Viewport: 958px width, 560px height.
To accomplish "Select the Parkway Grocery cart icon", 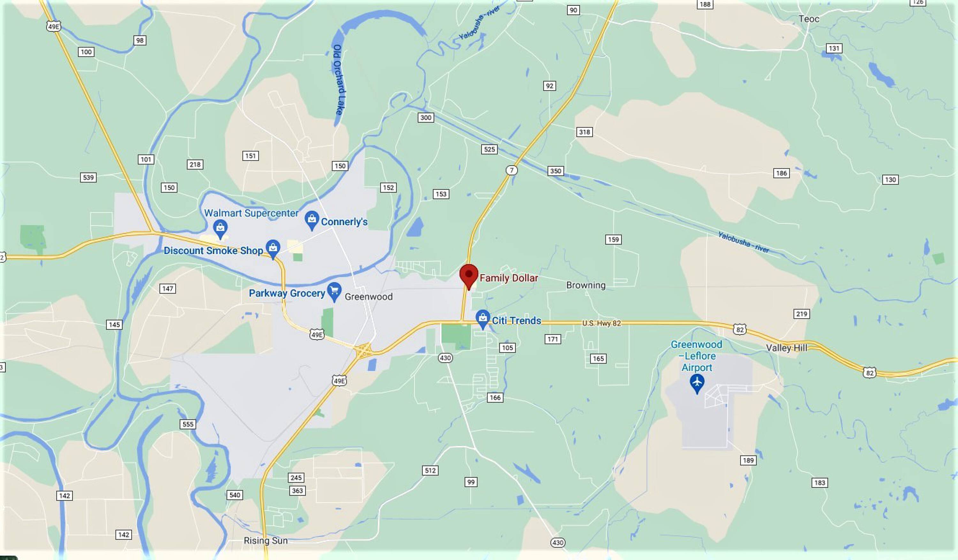I will click(x=334, y=292).
